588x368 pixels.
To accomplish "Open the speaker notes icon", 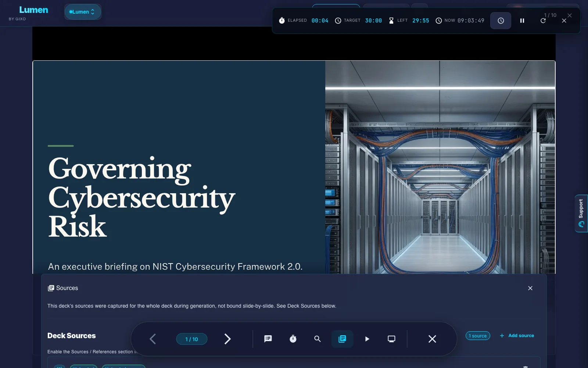I will (268, 339).
